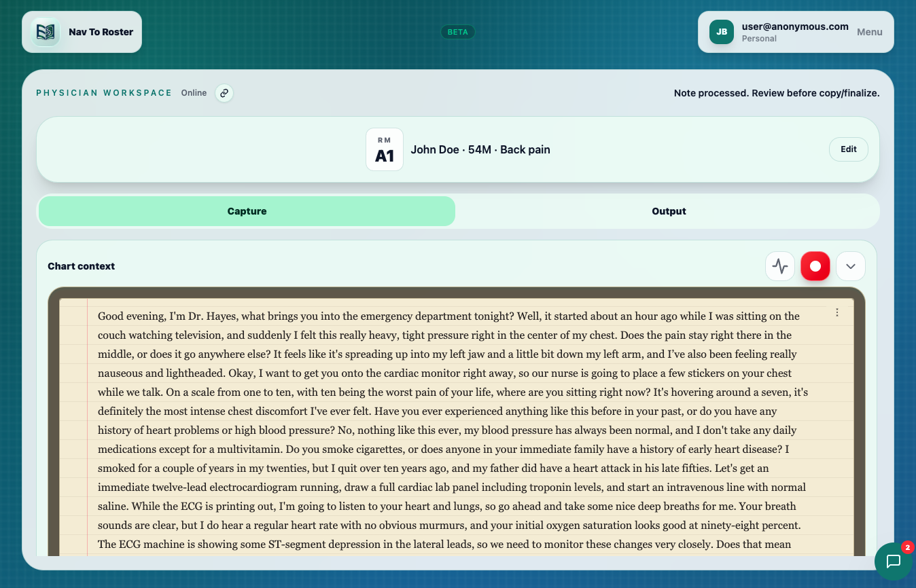Viewport: 916px width, 588px height.
Task: Click the user@anonymous.com email text
Action: [795, 26]
